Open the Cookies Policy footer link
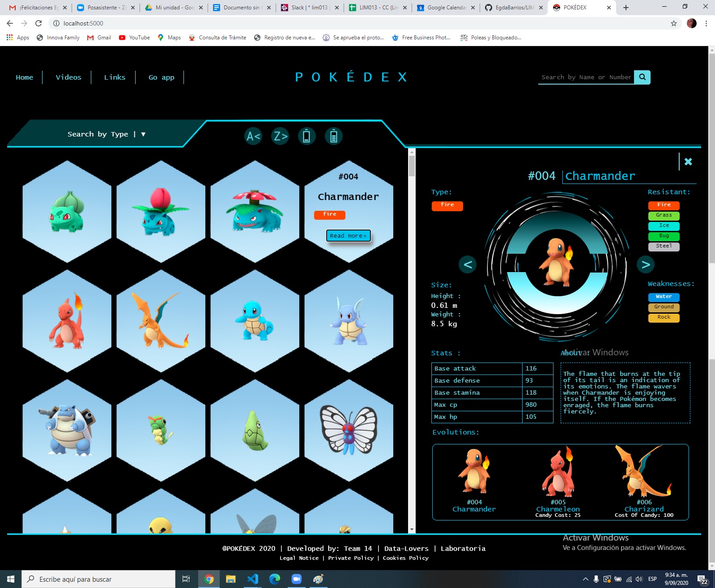The image size is (715, 588). tap(405, 558)
